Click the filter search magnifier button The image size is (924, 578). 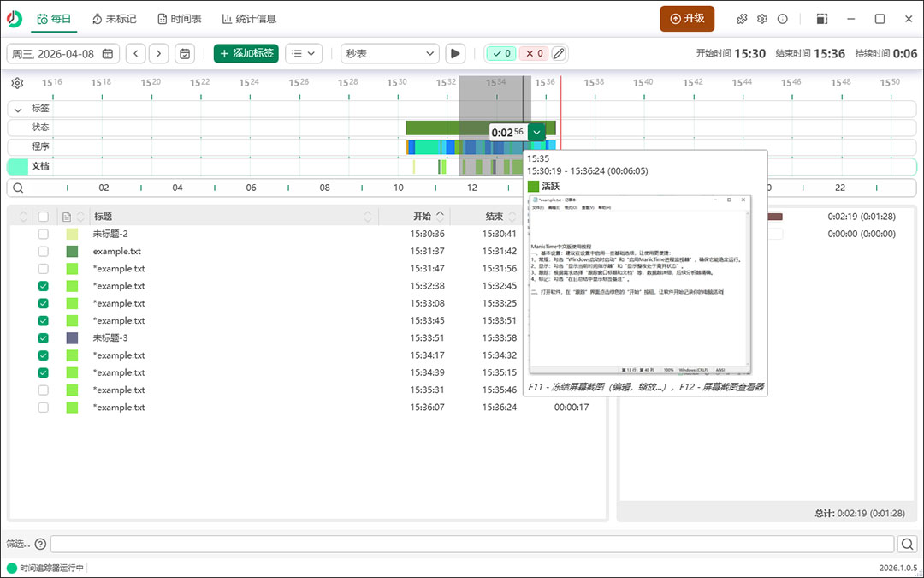click(x=908, y=544)
